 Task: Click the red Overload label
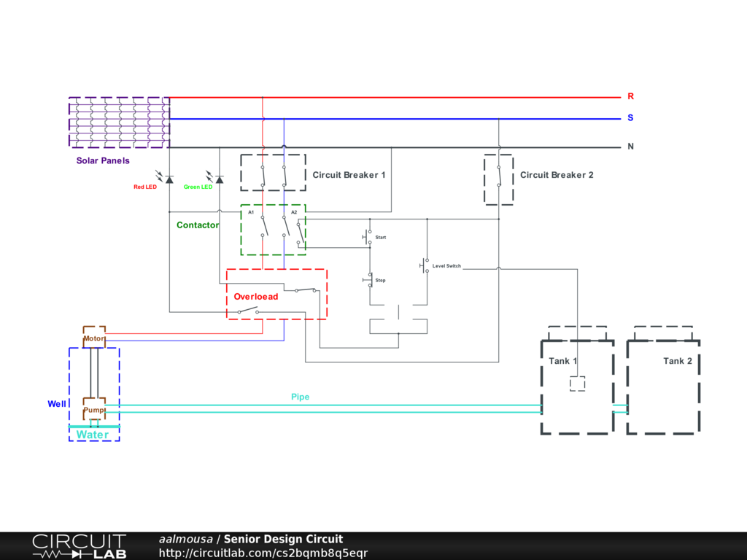coord(255,297)
